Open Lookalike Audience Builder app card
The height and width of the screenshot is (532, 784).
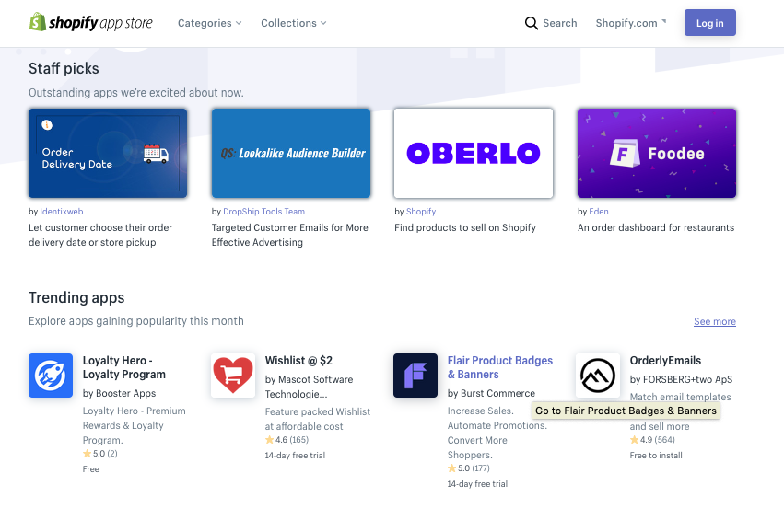click(x=291, y=153)
